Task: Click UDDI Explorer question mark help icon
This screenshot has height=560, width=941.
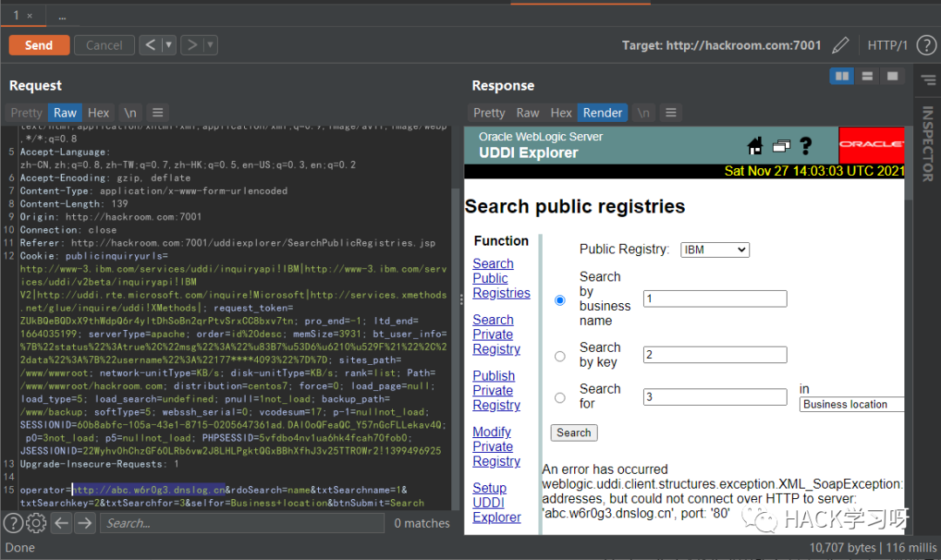Action: (x=806, y=145)
